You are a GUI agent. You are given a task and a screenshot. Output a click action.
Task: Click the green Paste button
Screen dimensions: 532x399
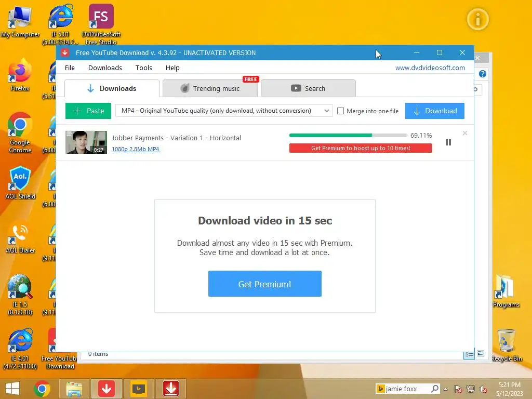click(x=88, y=111)
